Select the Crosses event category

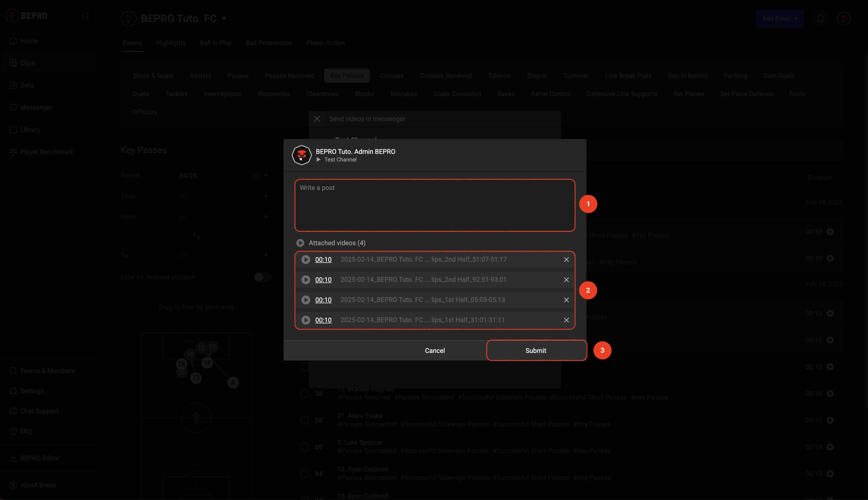pyautogui.click(x=391, y=75)
